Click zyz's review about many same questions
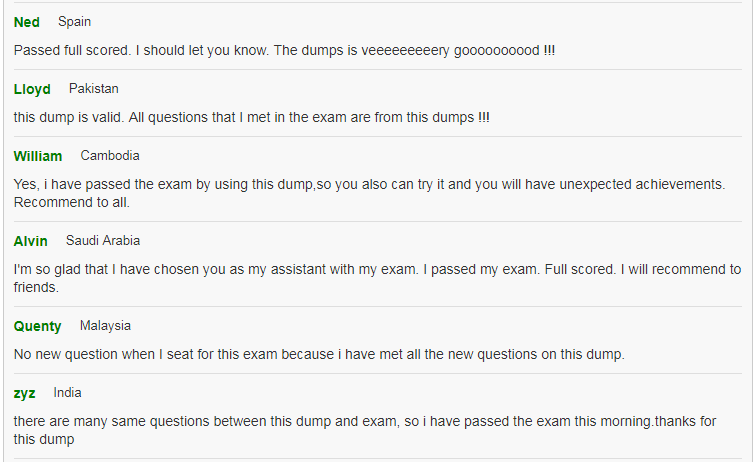This screenshot has height=462, width=753. (x=365, y=430)
